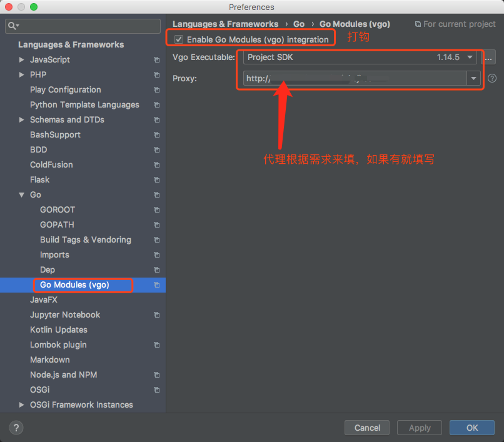Image resolution: width=504 pixels, height=442 pixels.
Task: Open Build Tags & Vendoring settings
Action: coord(86,240)
